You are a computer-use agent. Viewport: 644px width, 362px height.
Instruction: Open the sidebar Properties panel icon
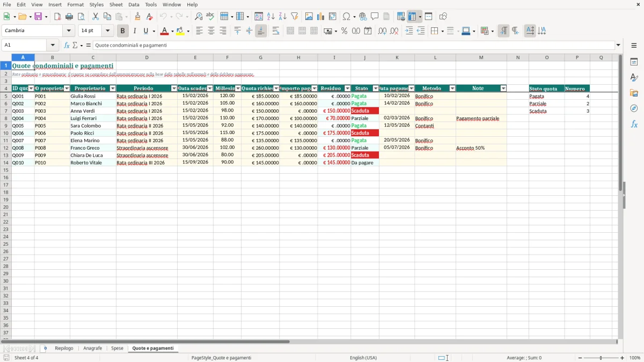point(634,62)
